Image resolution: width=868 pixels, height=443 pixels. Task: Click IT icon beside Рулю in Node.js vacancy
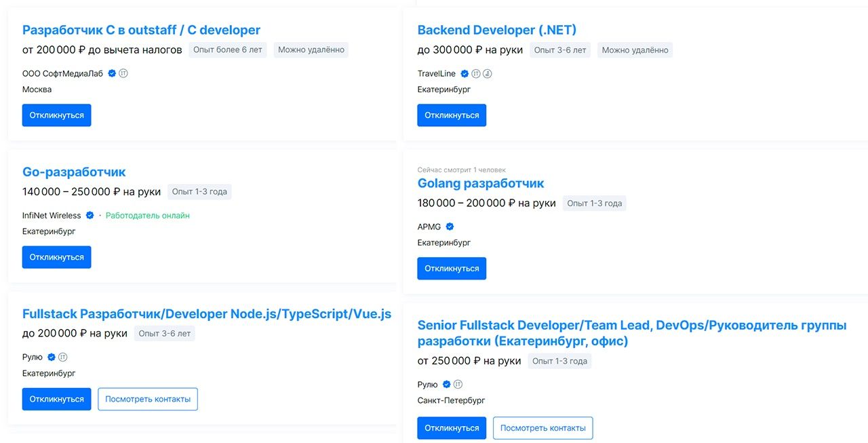63,357
